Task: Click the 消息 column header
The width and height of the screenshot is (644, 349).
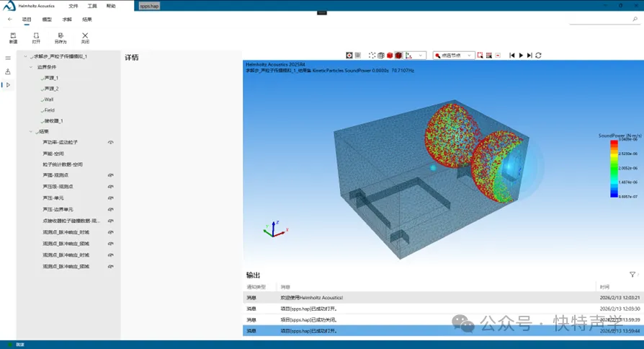Action: click(285, 287)
